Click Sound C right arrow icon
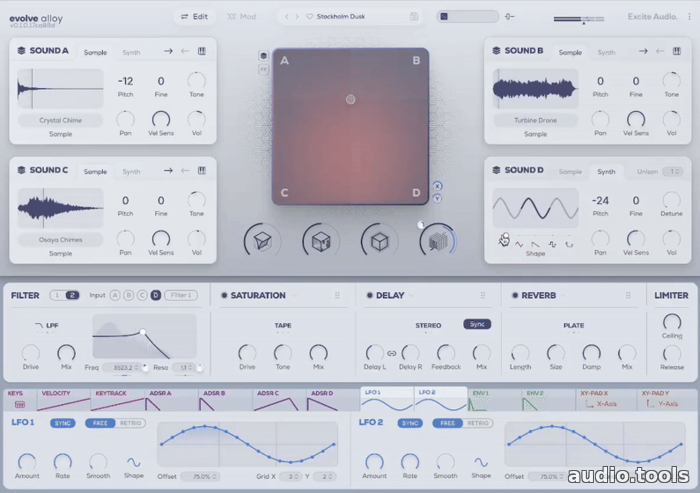Screen dimensions: 700x493 168,170
